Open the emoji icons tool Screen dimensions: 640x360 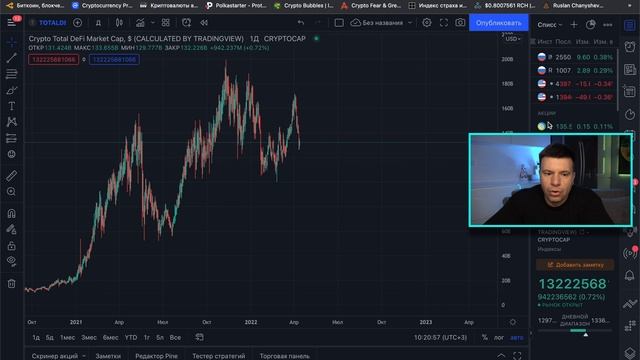pyautogui.click(x=11, y=154)
